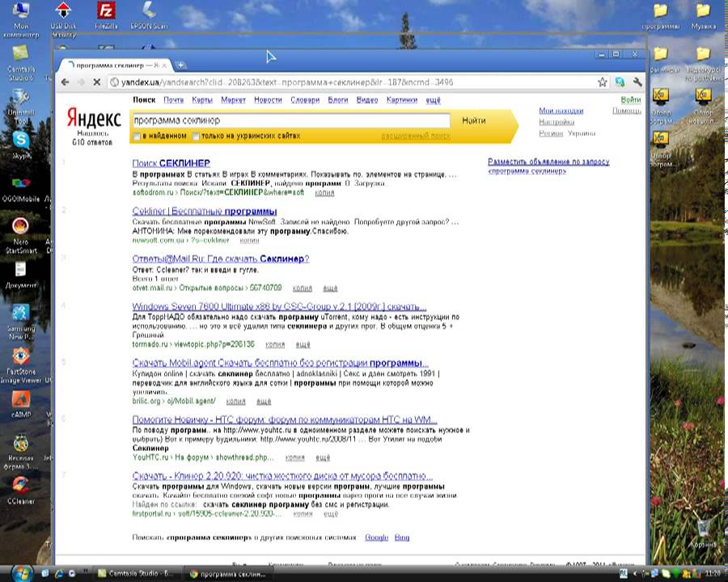Open the Блоги service link
Image resolution: width=728 pixels, height=582 pixels.
[x=338, y=99]
